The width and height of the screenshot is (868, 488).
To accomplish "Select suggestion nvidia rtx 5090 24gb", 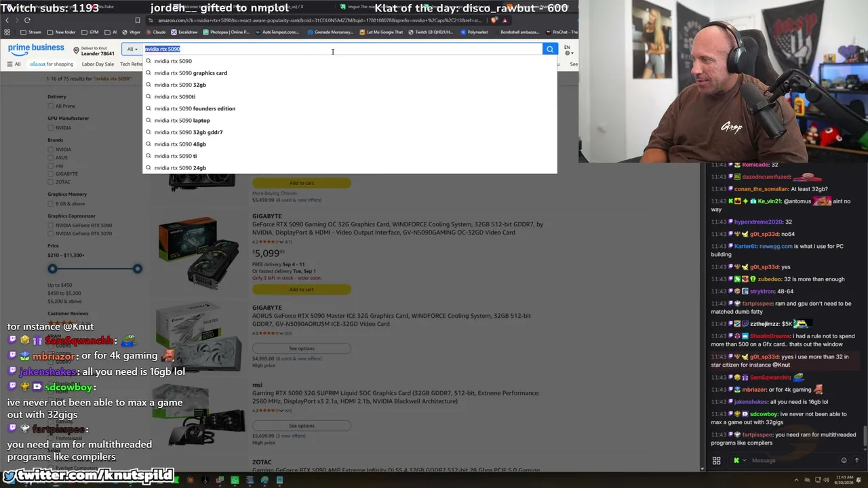I will point(180,168).
